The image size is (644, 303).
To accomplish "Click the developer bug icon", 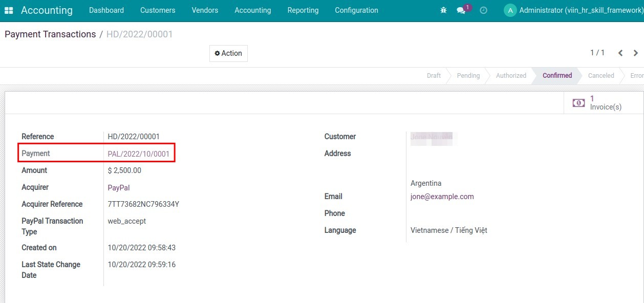I will (x=443, y=10).
